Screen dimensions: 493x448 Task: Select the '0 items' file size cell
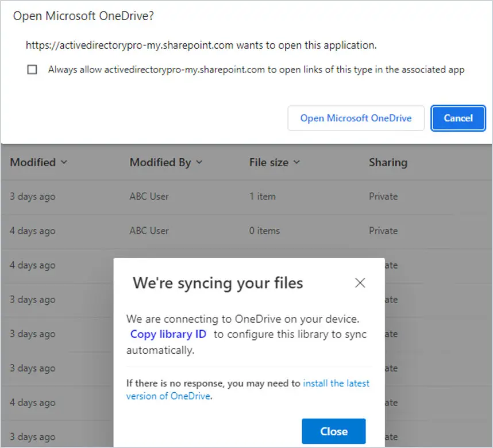pyautogui.click(x=264, y=231)
